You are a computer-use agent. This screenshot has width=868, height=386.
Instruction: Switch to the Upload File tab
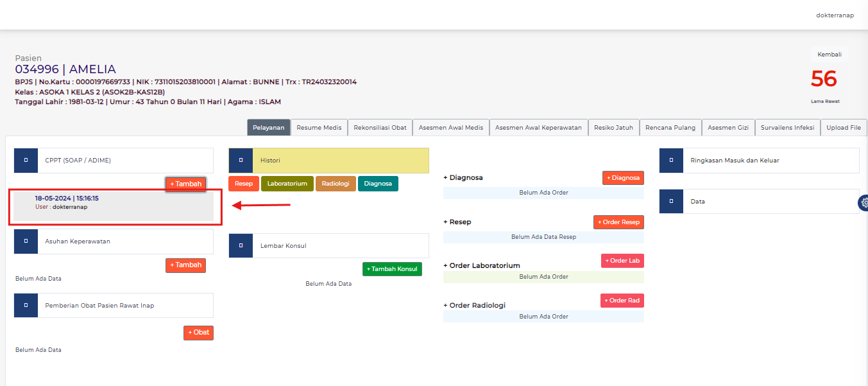point(843,127)
